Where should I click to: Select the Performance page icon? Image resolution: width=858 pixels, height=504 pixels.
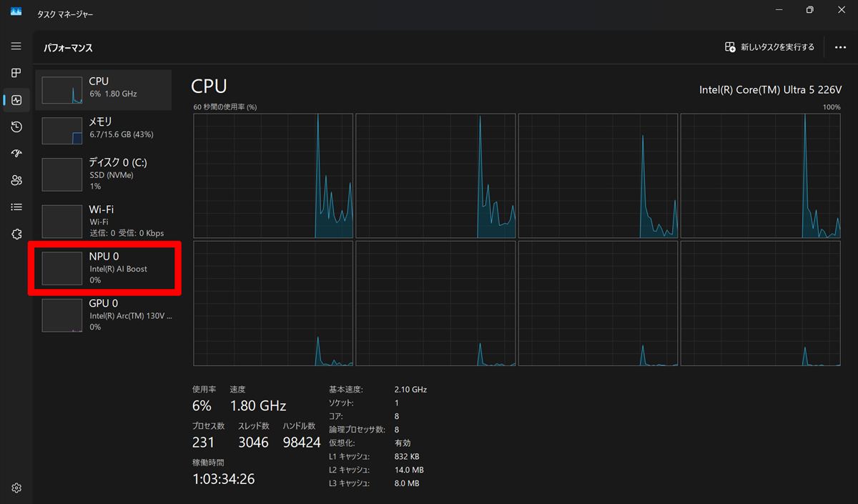pos(16,100)
